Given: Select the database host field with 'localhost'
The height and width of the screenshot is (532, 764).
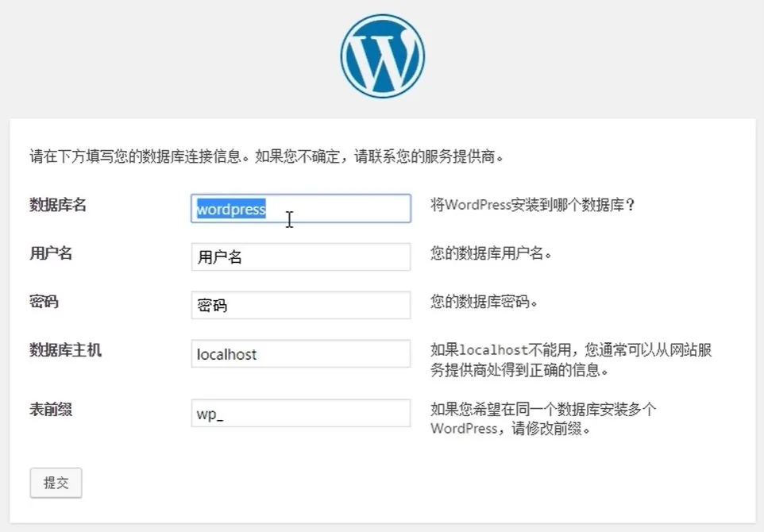Looking at the screenshot, I should click(300, 354).
